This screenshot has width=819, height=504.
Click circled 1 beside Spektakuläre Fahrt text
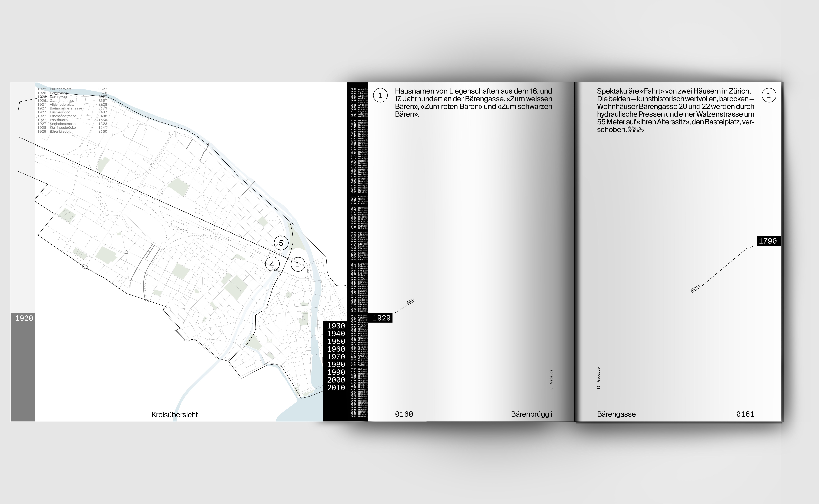769,96
